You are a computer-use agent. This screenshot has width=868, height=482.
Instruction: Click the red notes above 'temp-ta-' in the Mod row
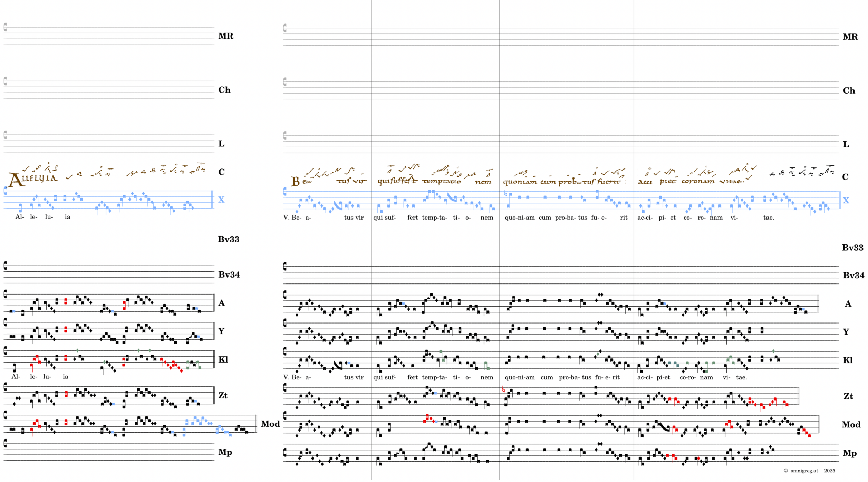(x=428, y=418)
